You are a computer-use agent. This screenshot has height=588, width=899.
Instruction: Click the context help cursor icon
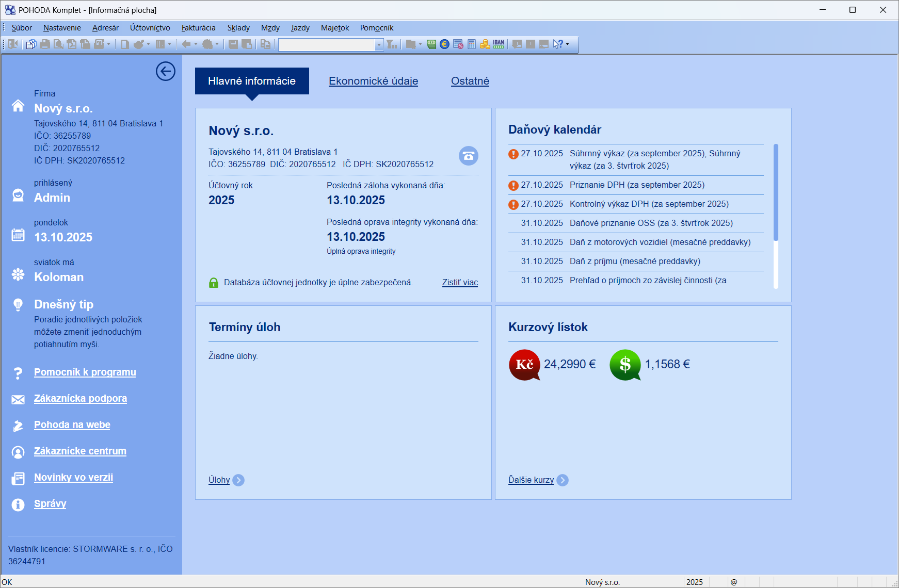(557, 44)
